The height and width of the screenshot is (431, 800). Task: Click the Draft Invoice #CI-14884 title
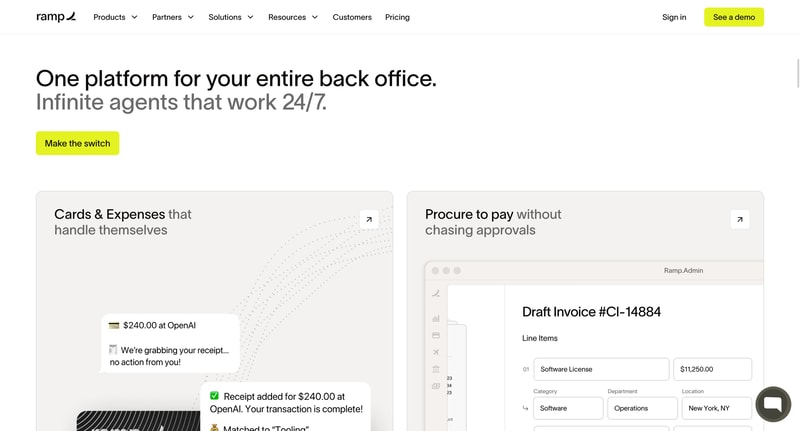591,312
